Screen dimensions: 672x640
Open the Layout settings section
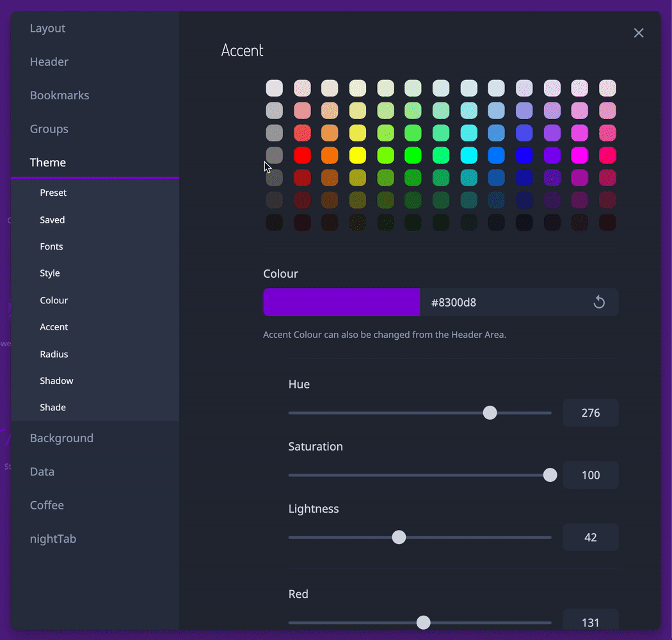pyautogui.click(x=47, y=28)
